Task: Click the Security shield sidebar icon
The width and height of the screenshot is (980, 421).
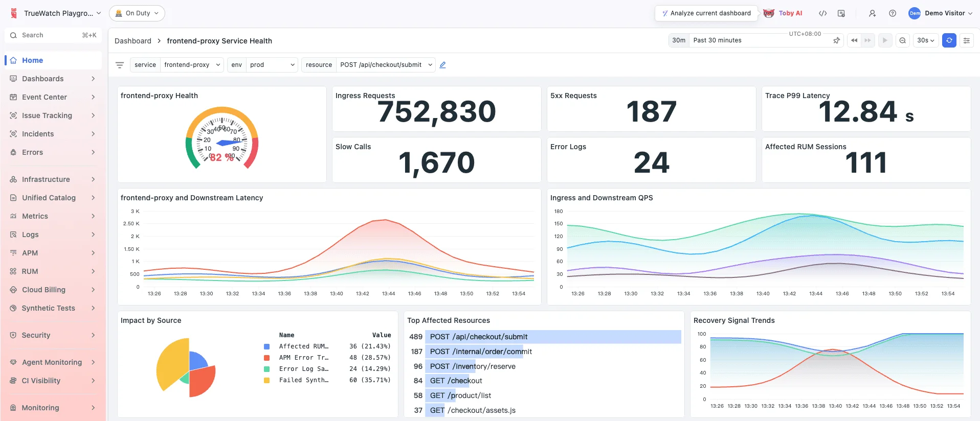Action: click(13, 335)
